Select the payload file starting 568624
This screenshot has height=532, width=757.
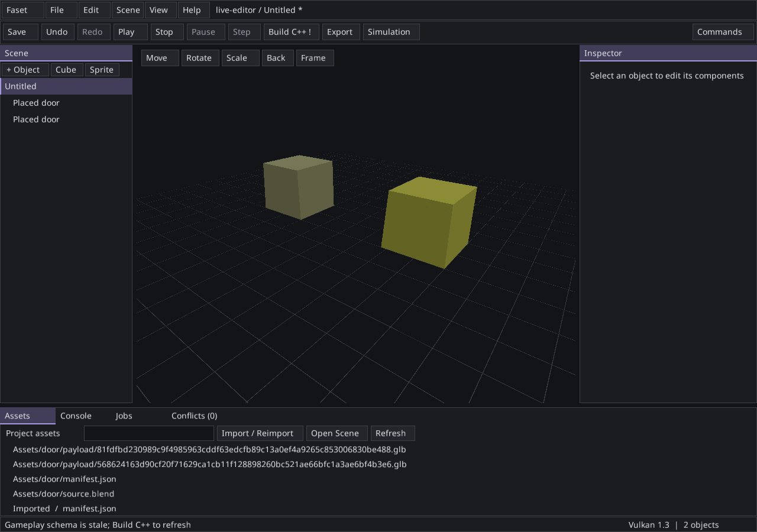click(210, 465)
